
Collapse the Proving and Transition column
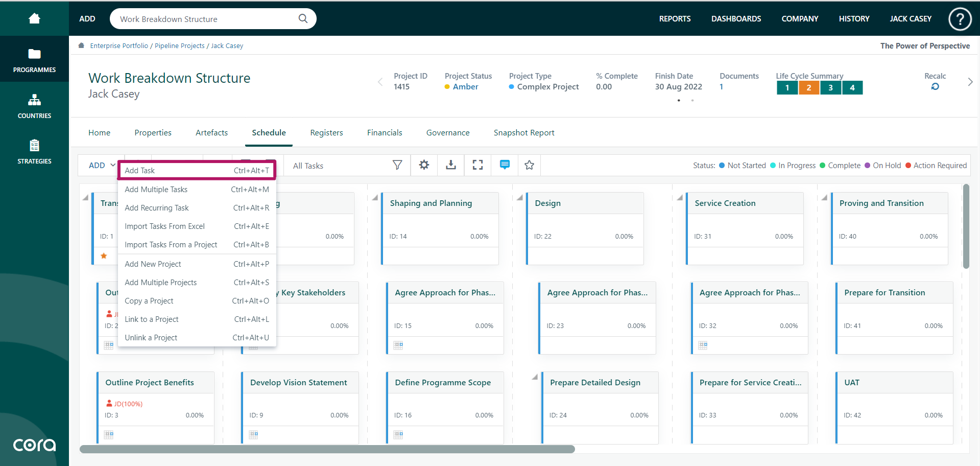click(824, 197)
